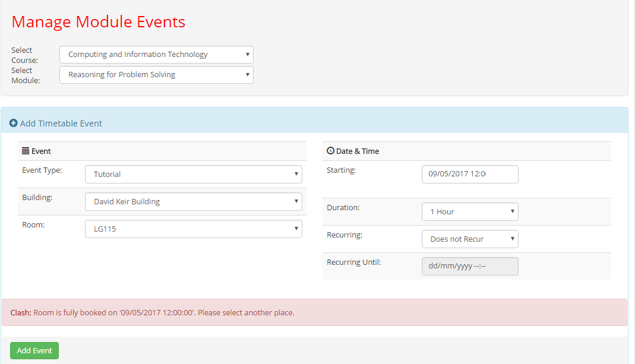Open the Room dropdown showing LG115
This screenshot has width=635, height=364.
(193, 229)
